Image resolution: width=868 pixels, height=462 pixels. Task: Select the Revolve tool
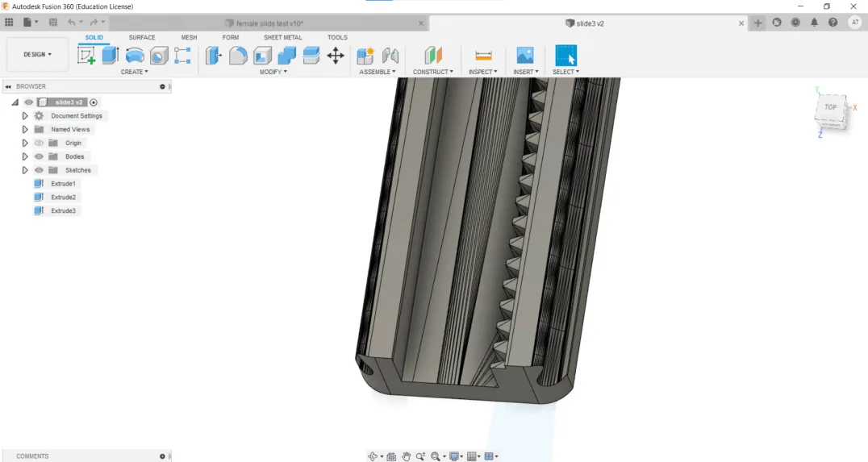pos(135,56)
